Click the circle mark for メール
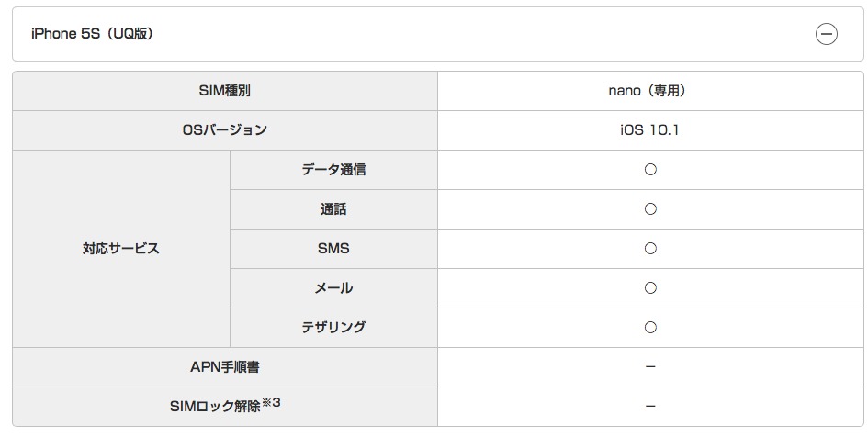 (650, 288)
